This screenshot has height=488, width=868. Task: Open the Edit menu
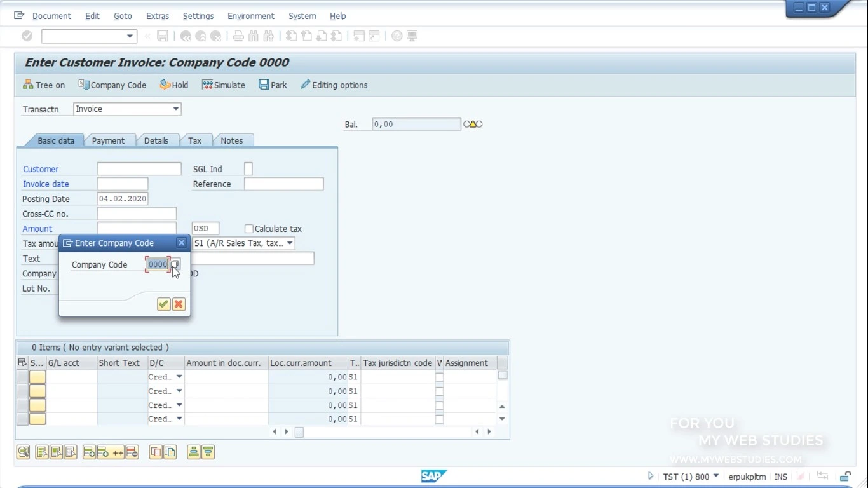[x=92, y=16]
